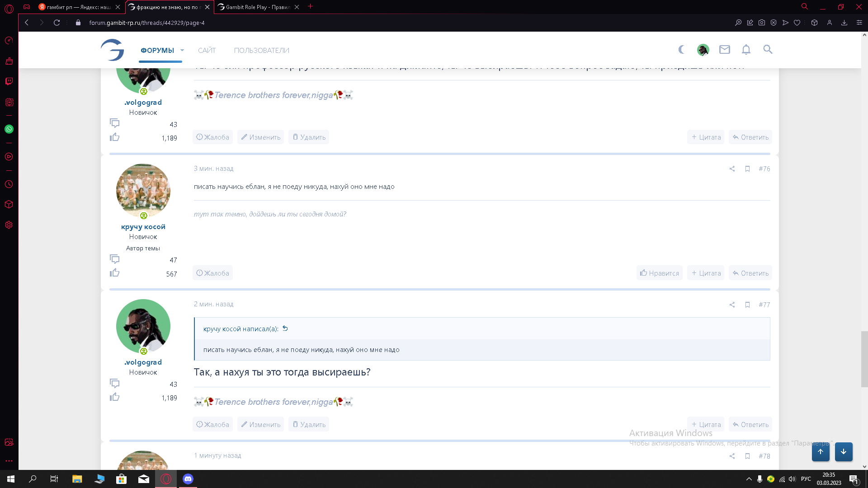Open WhatsApp in Opera sidebar
This screenshot has width=868, height=488.
[9, 129]
